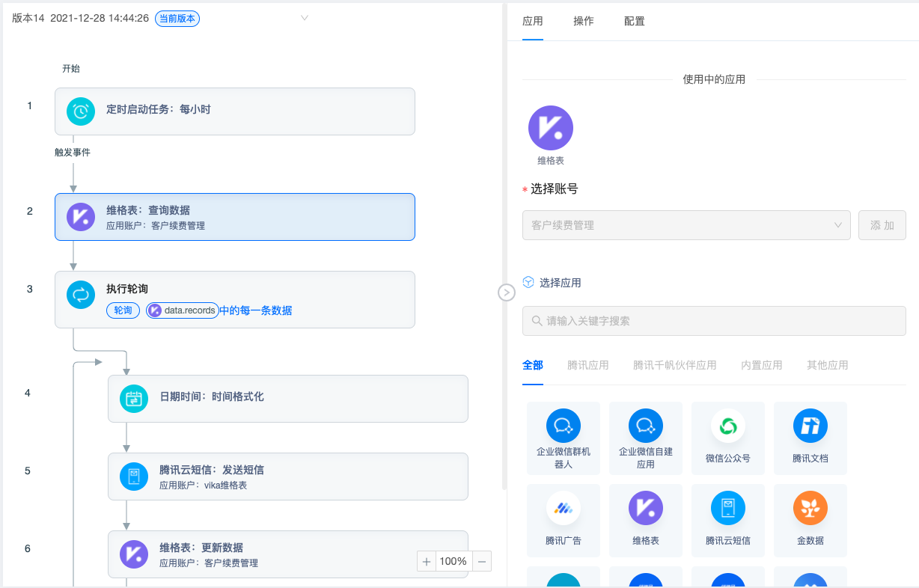Select step 5 腾讯云短信：发送短信
Screen dimensions: 919x588
point(288,477)
